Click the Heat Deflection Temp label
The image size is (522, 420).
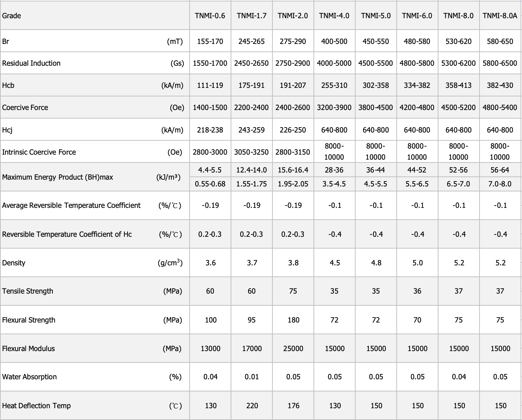tap(36, 406)
